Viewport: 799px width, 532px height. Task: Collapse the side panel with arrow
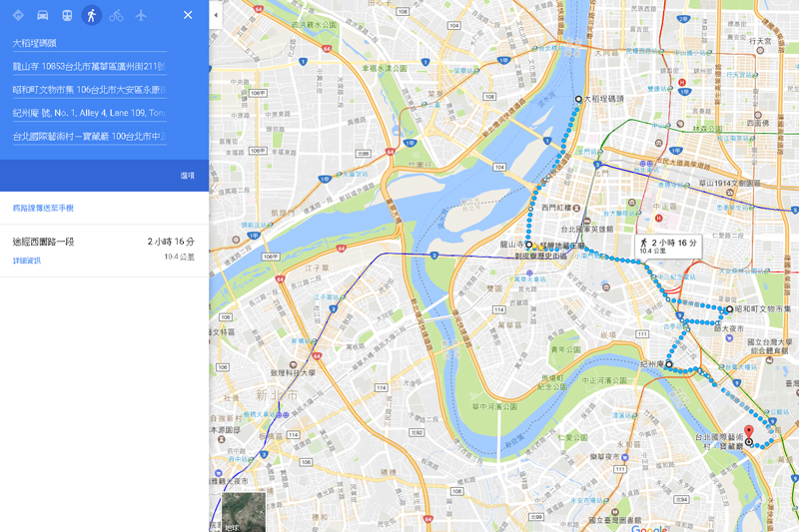click(216, 15)
